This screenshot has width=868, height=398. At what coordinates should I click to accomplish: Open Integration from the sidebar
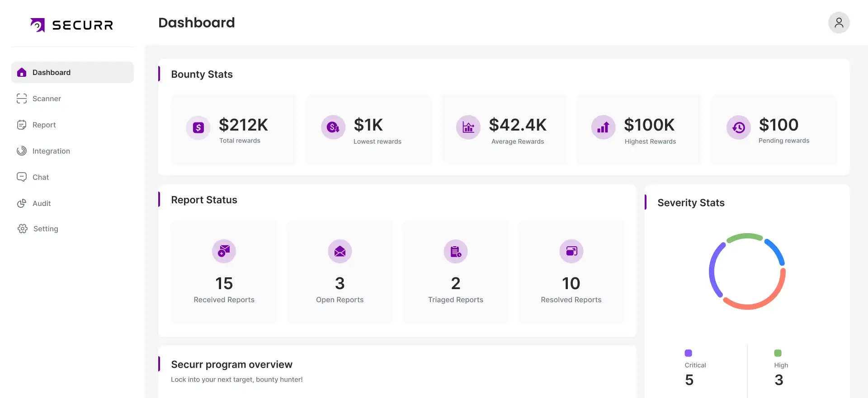click(x=51, y=151)
